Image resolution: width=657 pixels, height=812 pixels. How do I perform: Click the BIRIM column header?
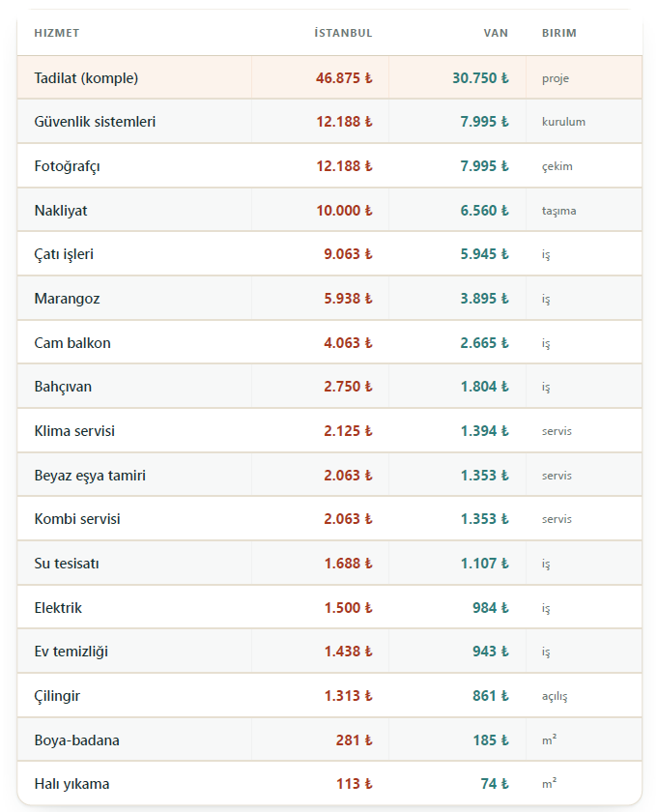tap(559, 33)
